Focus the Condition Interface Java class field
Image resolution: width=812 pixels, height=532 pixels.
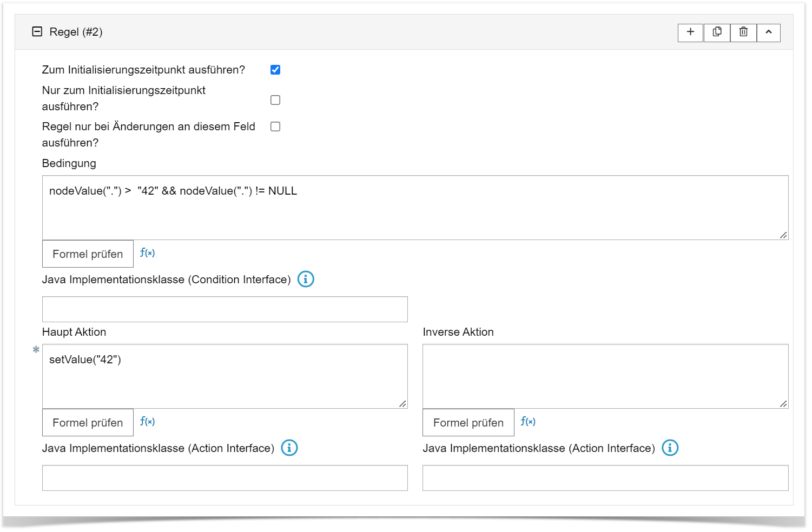[225, 309]
